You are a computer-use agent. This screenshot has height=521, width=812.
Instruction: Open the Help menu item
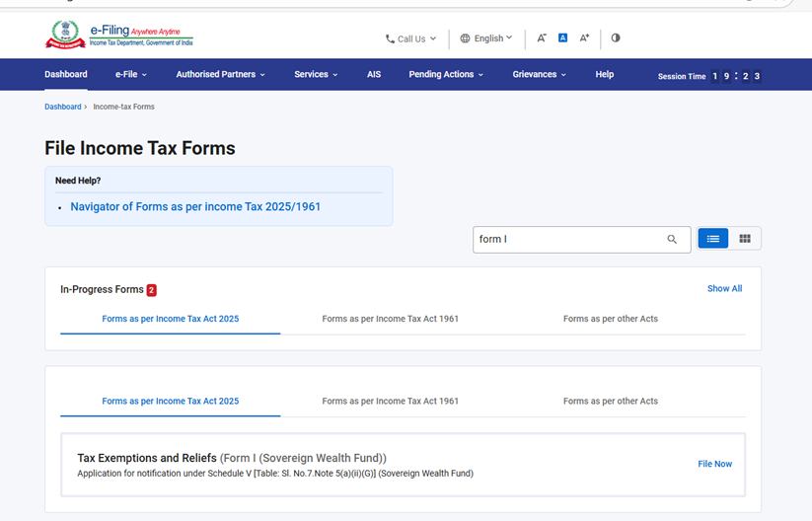coord(605,74)
